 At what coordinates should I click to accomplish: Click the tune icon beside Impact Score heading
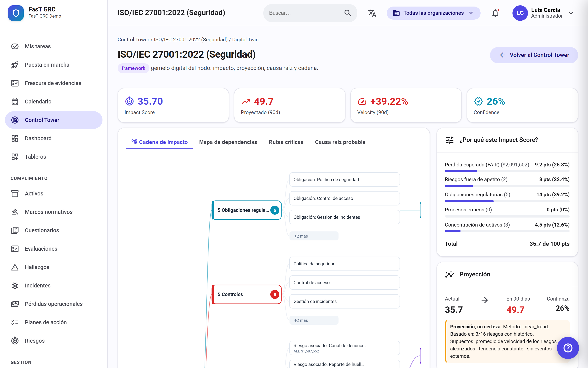[x=450, y=140]
